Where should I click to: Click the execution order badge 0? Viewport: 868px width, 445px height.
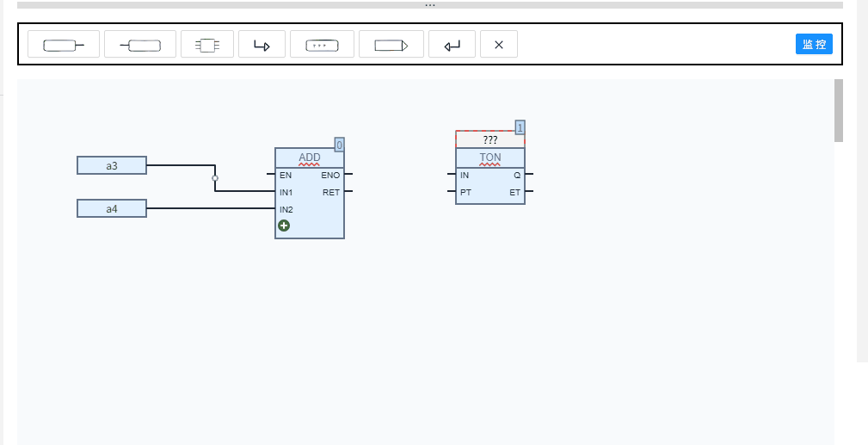click(x=339, y=145)
